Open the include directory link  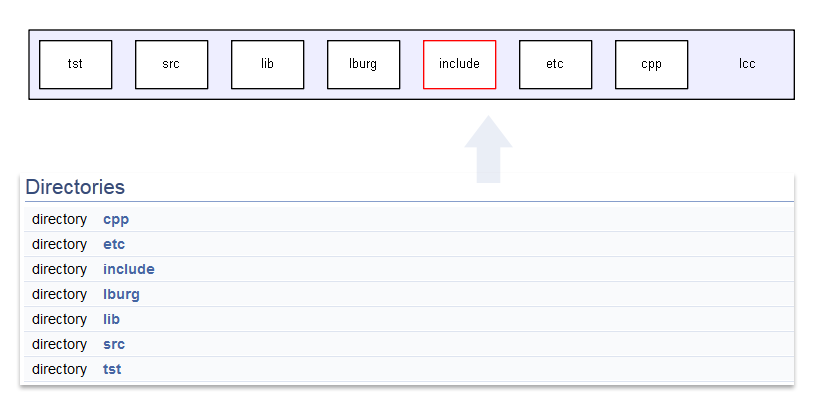point(129,269)
